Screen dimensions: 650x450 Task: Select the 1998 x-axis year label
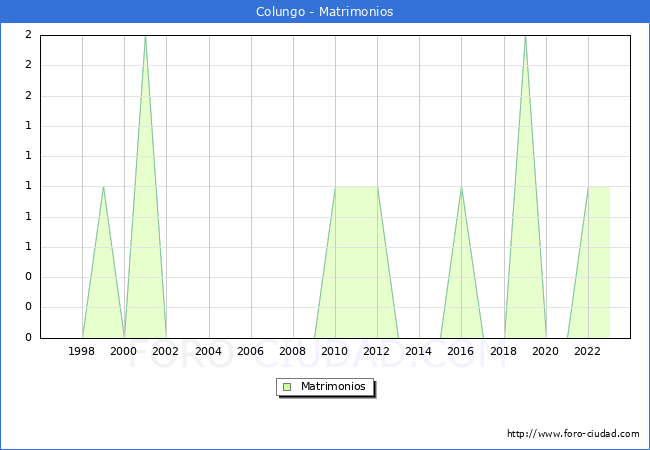pos(82,351)
